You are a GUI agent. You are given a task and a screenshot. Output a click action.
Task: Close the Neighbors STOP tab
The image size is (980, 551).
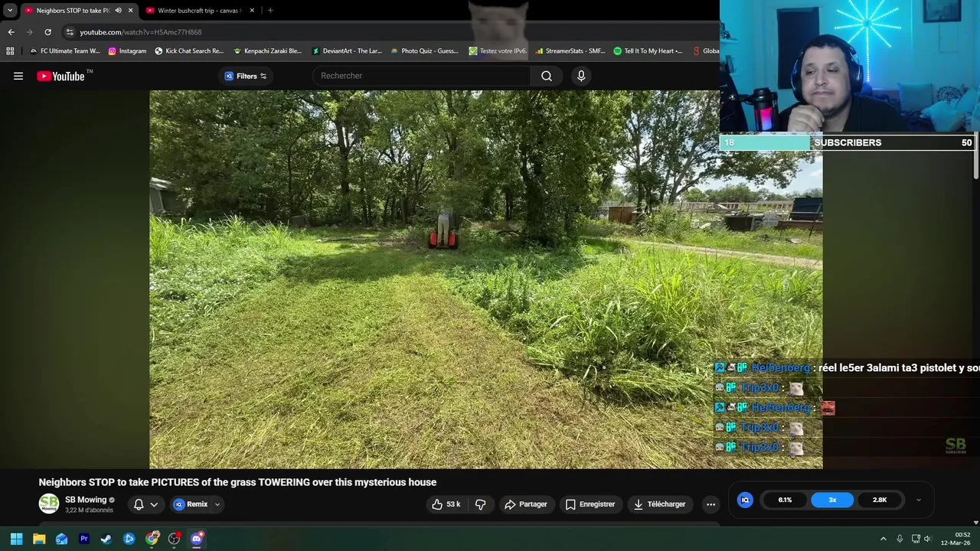pyautogui.click(x=130, y=10)
